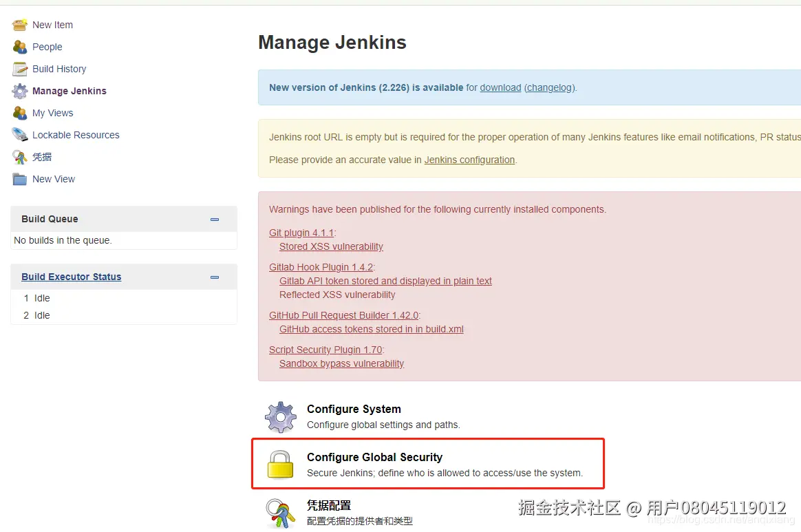Click the 'Manage Jenkins' page heading
This screenshot has width=801, height=532.
coord(332,42)
